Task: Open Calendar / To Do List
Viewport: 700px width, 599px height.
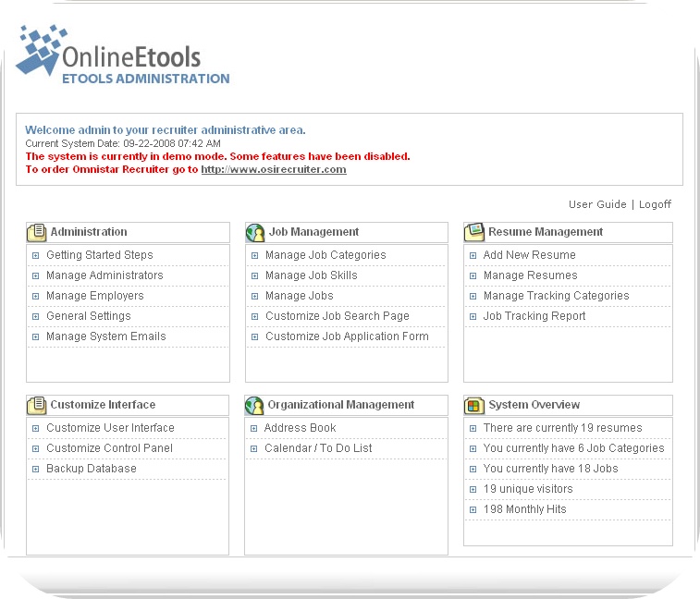Action: click(318, 448)
